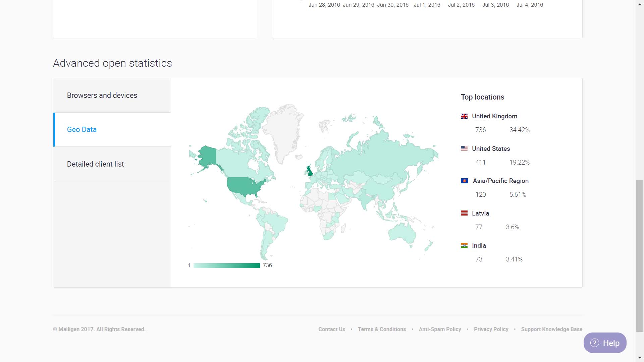The width and height of the screenshot is (644, 362).
Task: Click the map color gradient legend
Action: [x=227, y=265]
